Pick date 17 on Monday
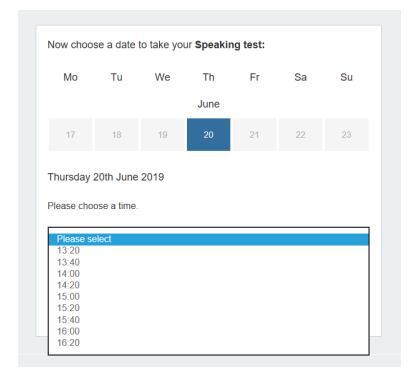Viewport: 411px width, 377px height. tap(70, 135)
